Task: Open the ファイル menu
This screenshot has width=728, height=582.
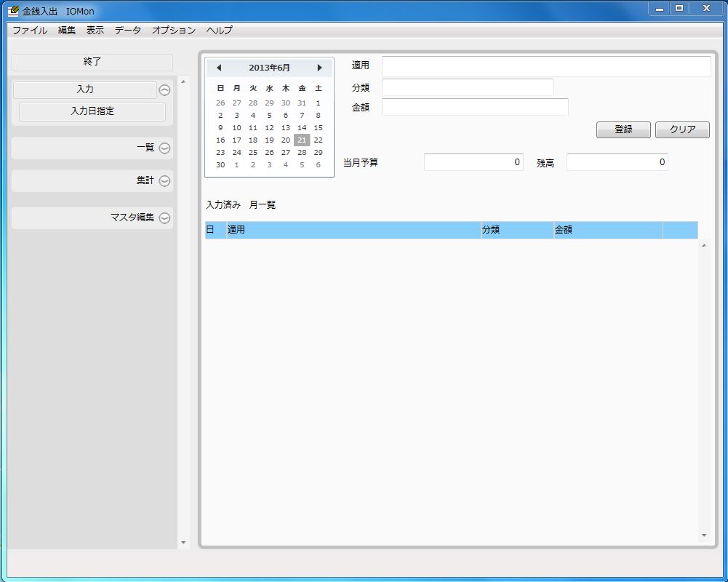Action: click(x=30, y=31)
